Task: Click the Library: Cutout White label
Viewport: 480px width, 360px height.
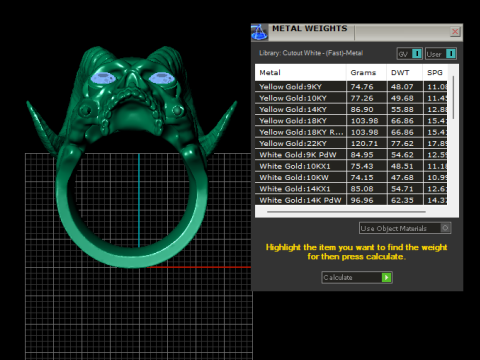Action: pos(311,53)
